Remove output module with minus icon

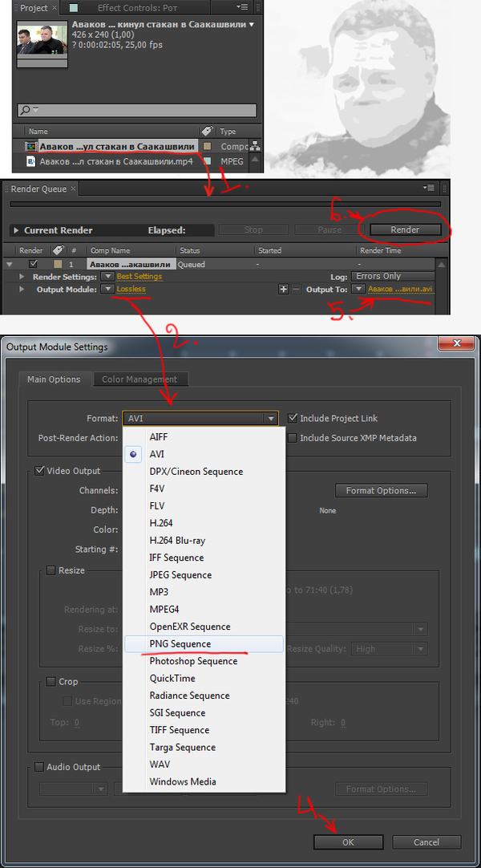pos(296,289)
